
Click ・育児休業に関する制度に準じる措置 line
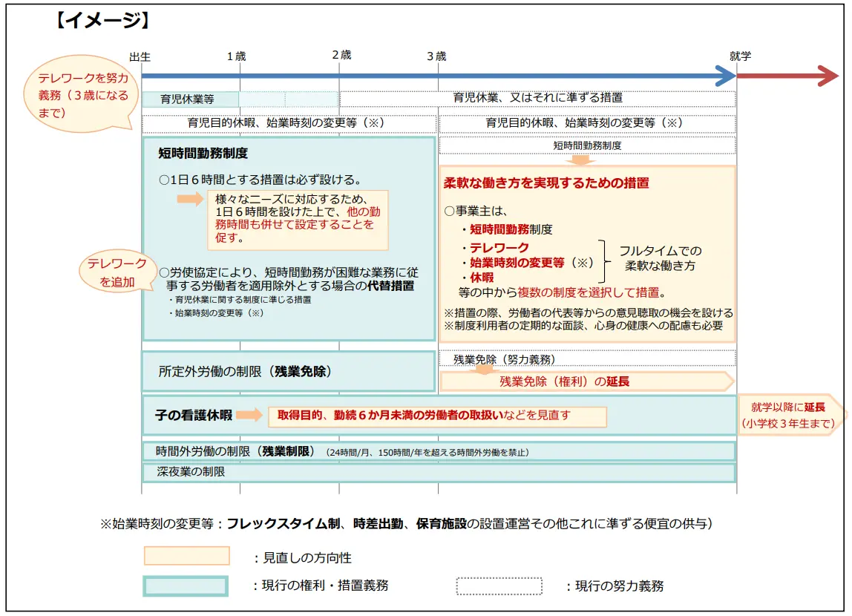point(239,300)
